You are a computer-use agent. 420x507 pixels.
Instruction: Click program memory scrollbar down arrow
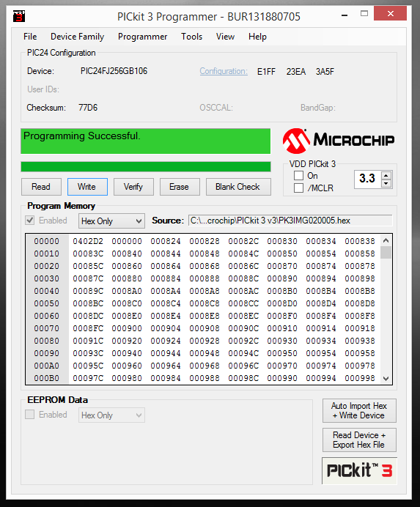386,379
